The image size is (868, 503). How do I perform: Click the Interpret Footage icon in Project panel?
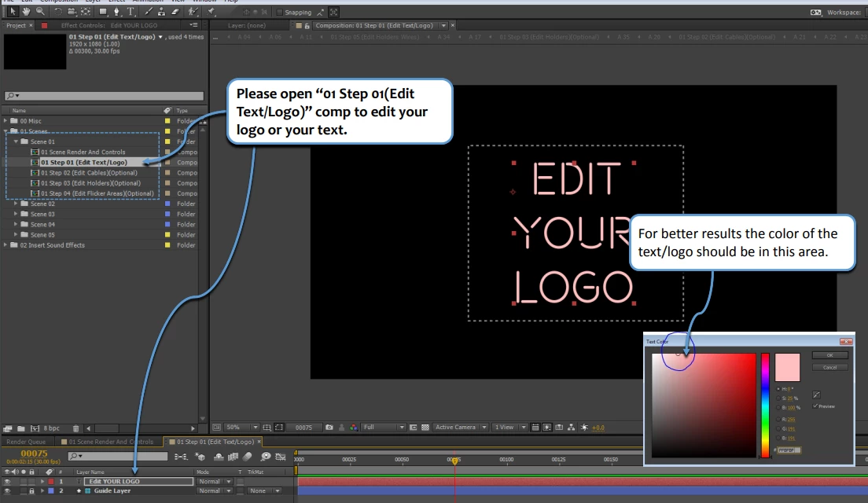(8, 428)
